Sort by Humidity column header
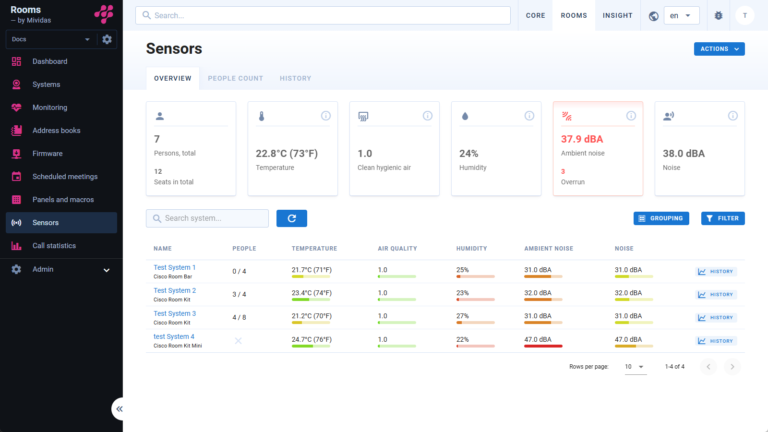Viewport: 768px width, 432px height. [x=472, y=249]
